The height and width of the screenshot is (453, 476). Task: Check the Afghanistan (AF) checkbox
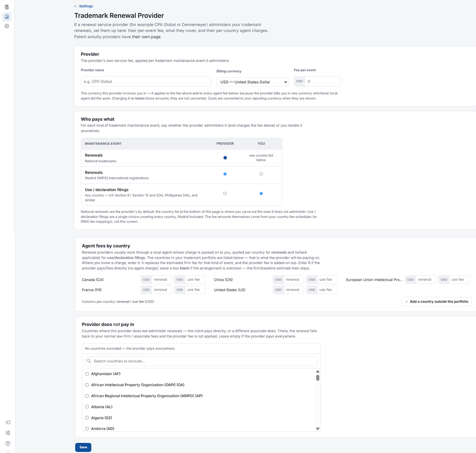pos(87,374)
